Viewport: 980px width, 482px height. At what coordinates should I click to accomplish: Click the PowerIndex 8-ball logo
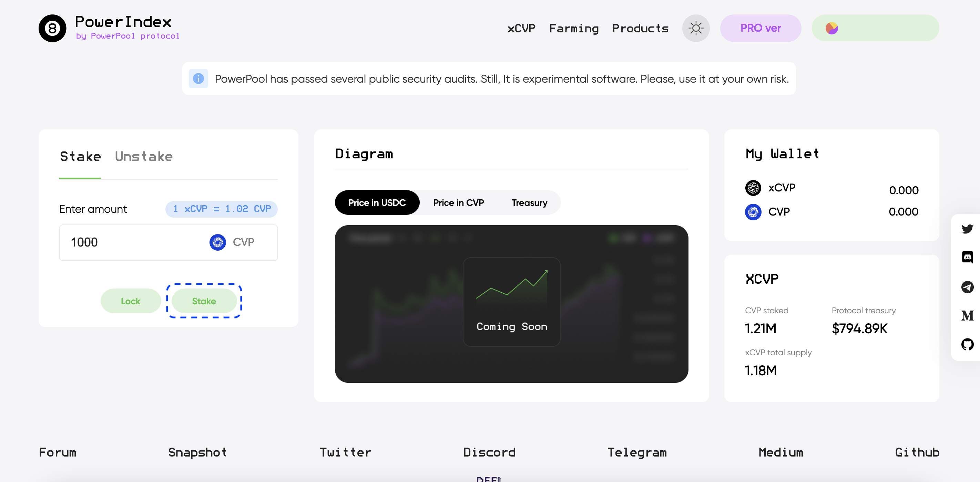coord(52,28)
